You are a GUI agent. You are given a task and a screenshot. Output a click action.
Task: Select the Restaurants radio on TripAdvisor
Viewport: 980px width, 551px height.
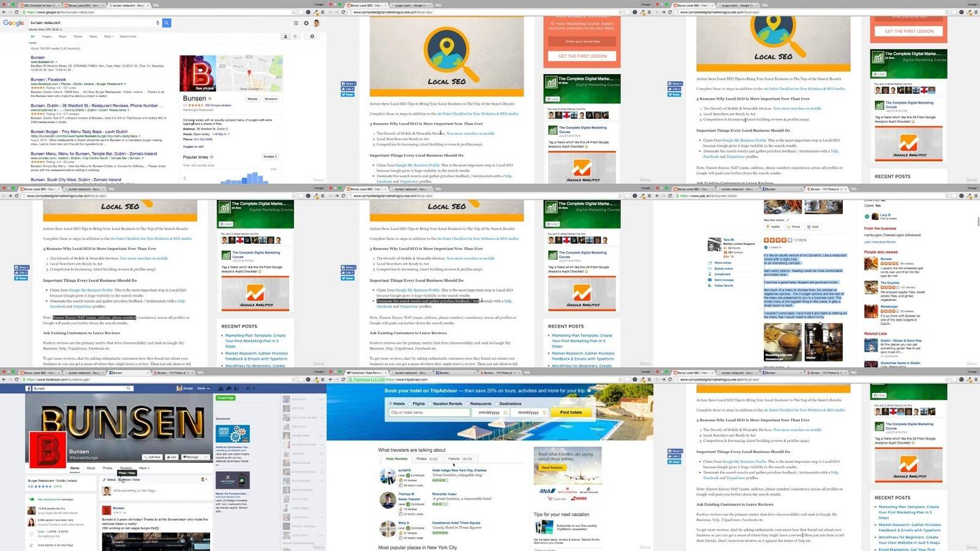(x=467, y=404)
